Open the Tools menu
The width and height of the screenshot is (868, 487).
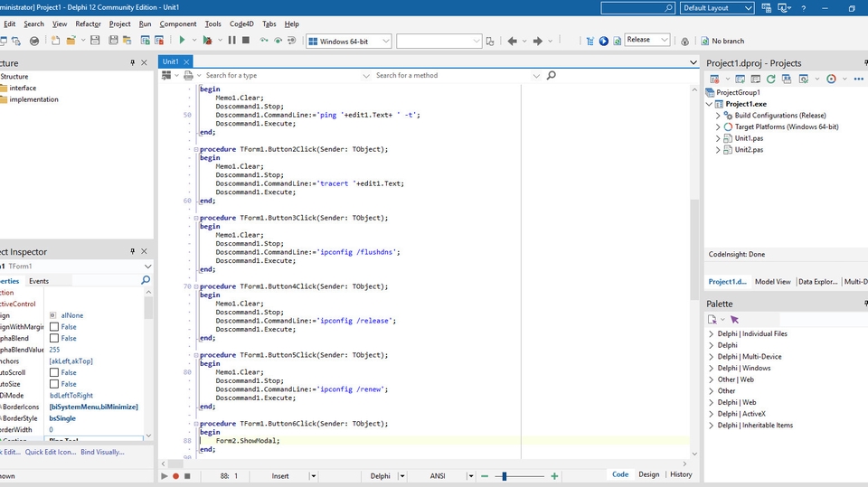point(212,23)
